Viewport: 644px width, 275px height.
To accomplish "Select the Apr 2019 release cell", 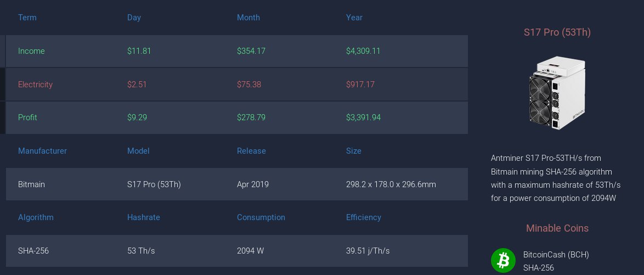I will [252, 184].
